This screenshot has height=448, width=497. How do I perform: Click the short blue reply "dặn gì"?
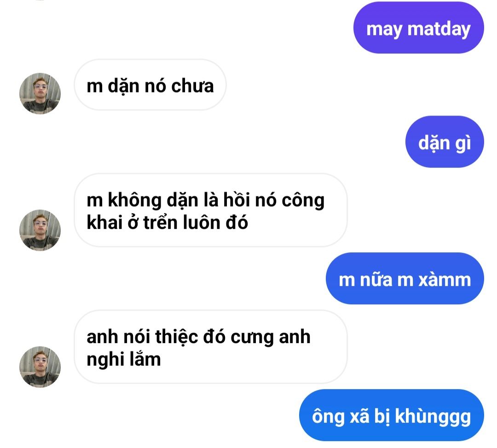point(445,142)
